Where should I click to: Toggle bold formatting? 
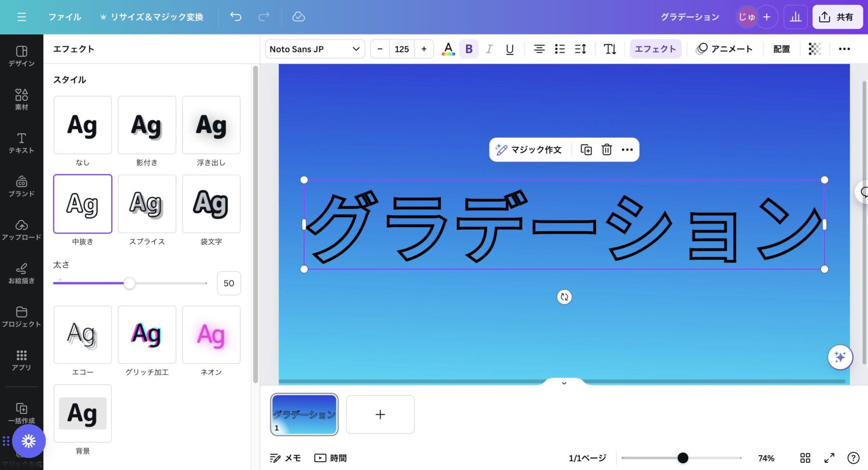tap(469, 49)
